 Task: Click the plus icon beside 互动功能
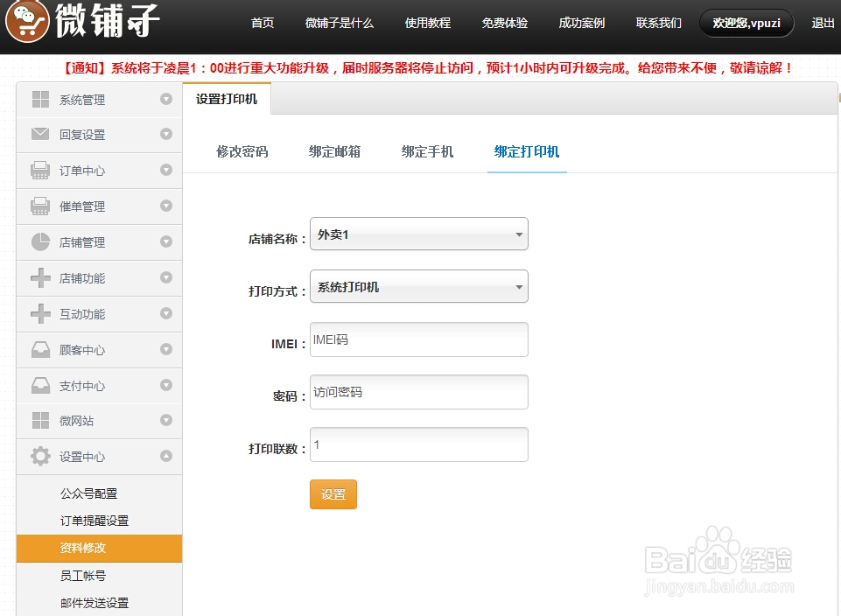point(39,313)
